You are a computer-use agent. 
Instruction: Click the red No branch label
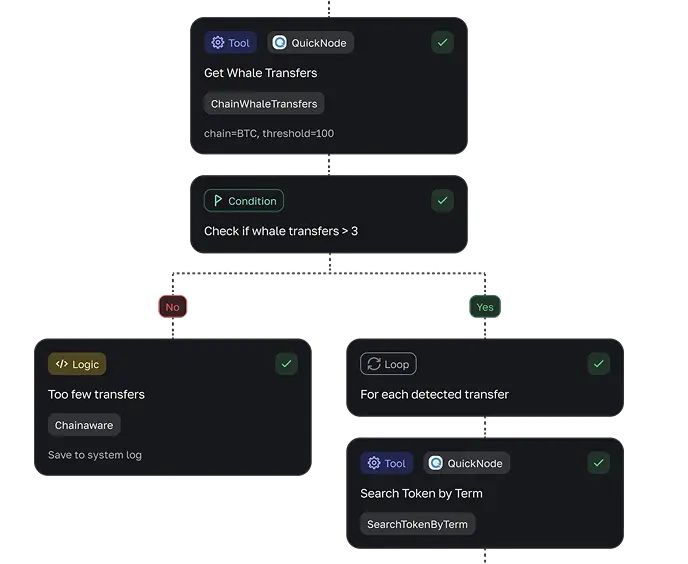(172, 307)
